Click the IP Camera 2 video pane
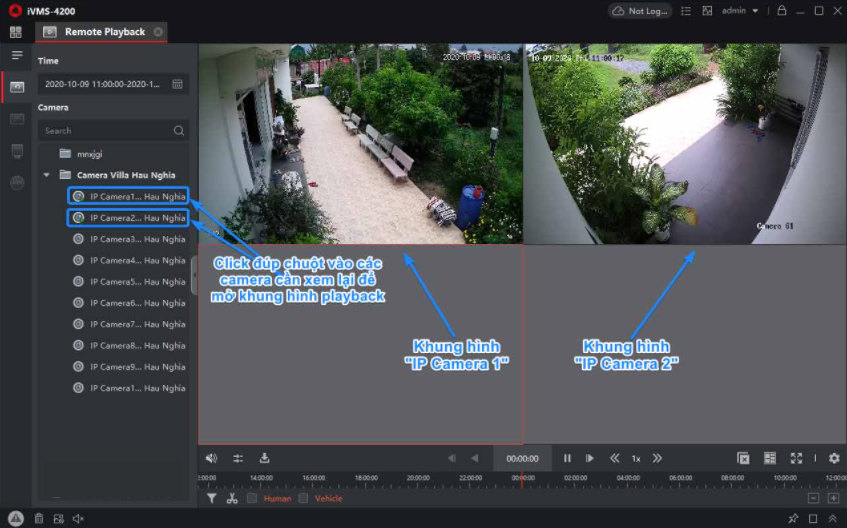Screen dimensions: 847x528 pyautogui.click(x=685, y=144)
